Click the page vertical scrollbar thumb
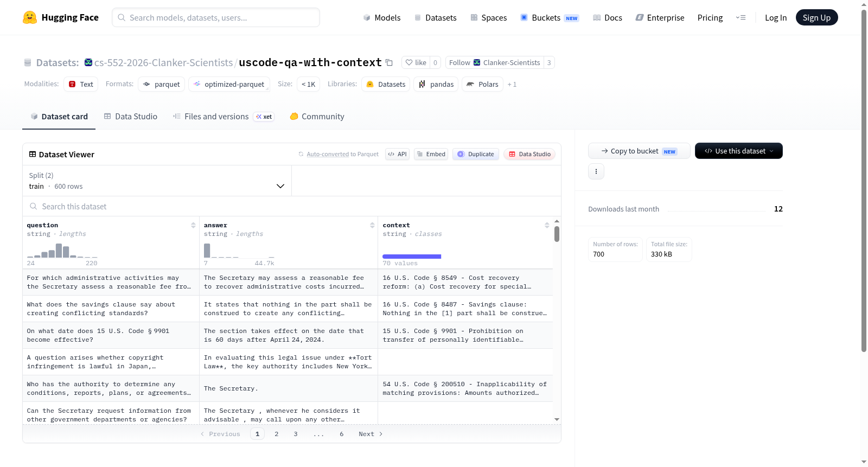Screen dimensions: 868x467 tap(864, 181)
